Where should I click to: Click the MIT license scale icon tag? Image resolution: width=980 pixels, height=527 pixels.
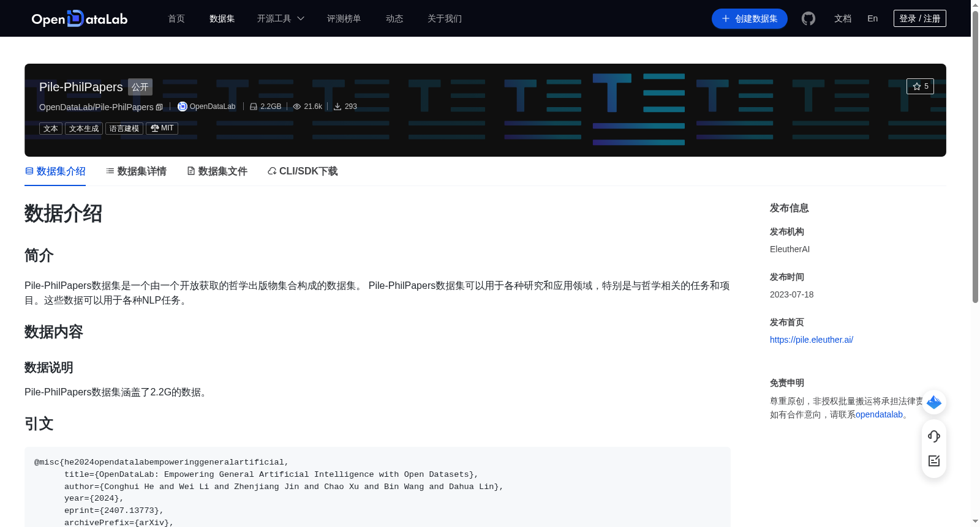point(162,129)
